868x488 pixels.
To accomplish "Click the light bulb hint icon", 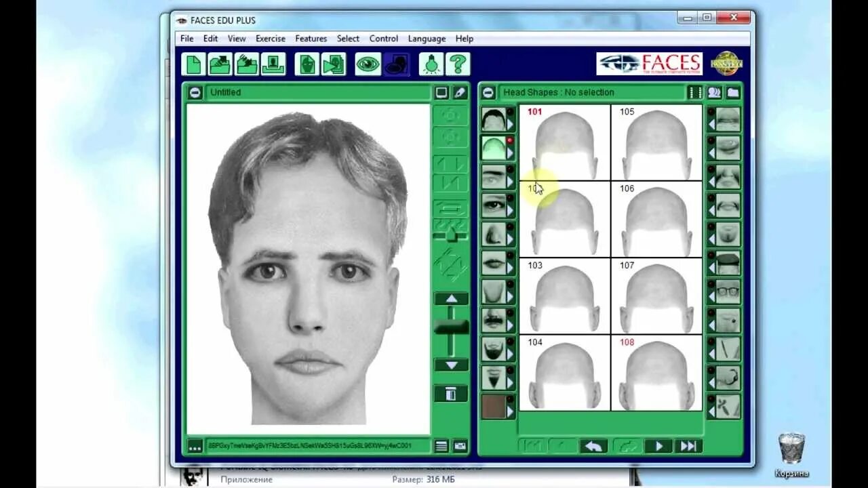I will (x=431, y=64).
